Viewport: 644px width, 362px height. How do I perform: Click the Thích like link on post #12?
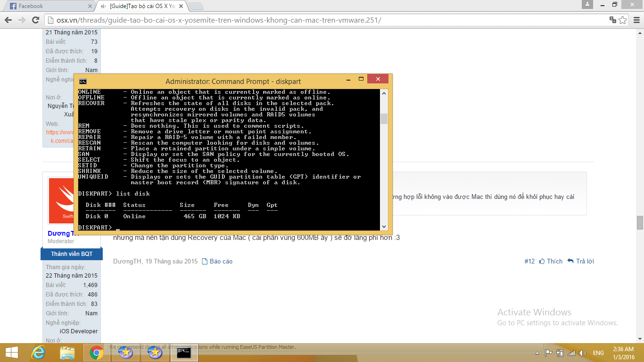(551, 261)
